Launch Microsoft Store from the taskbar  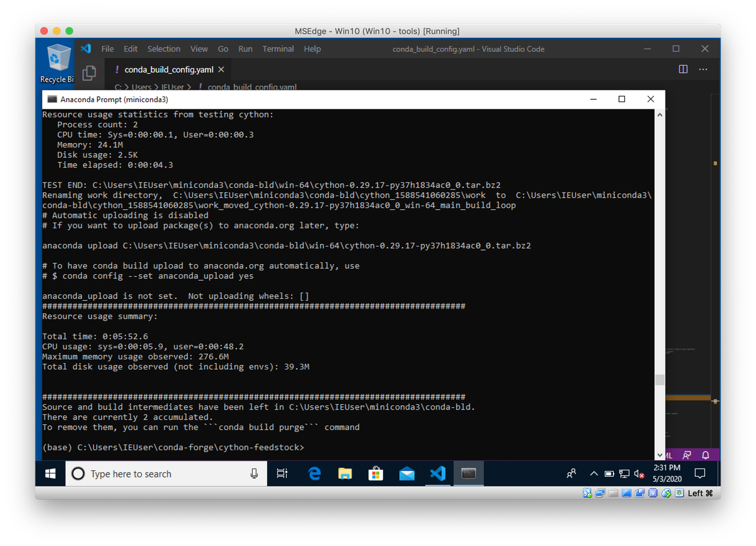point(376,473)
